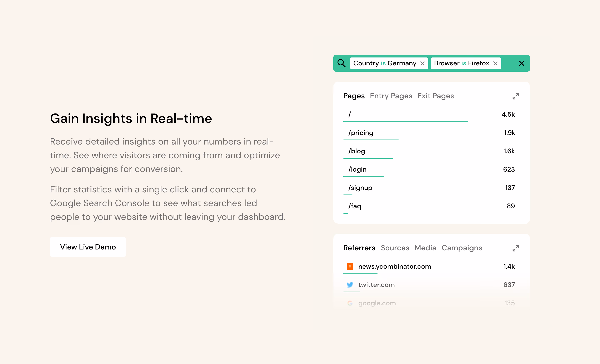Switch to the Pages tab
The image size is (600, 364).
pyautogui.click(x=354, y=96)
